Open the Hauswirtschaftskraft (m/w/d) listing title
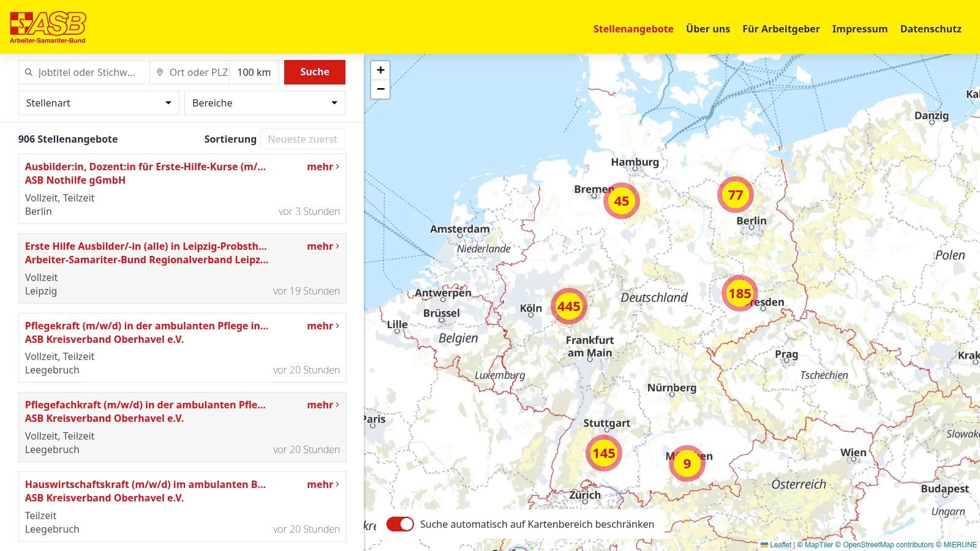980x551 pixels. click(x=145, y=484)
